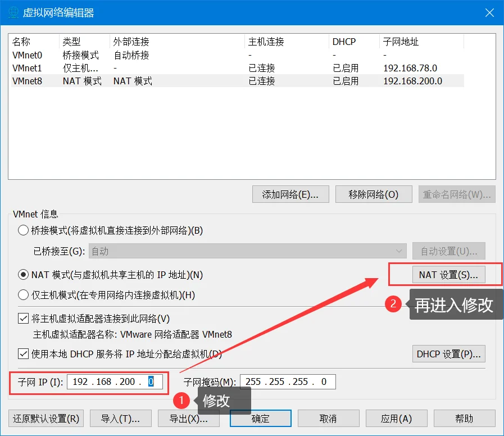The width and height of the screenshot is (504, 436).
Task: Open DHCP 设置 dialog
Action: click(448, 354)
